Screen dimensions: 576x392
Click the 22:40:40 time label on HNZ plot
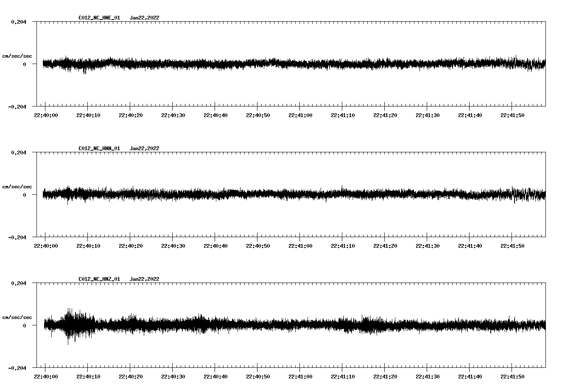(215, 377)
